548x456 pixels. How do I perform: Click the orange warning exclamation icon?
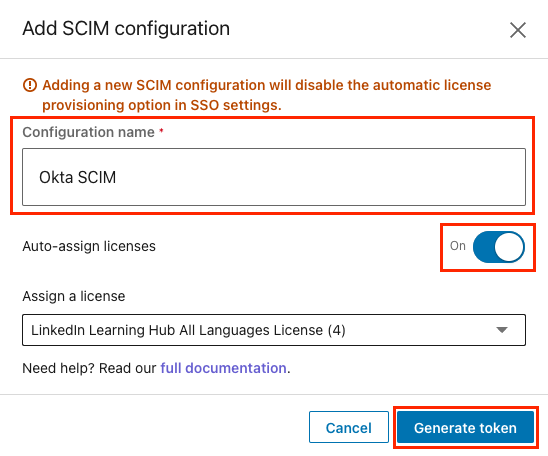(30, 85)
